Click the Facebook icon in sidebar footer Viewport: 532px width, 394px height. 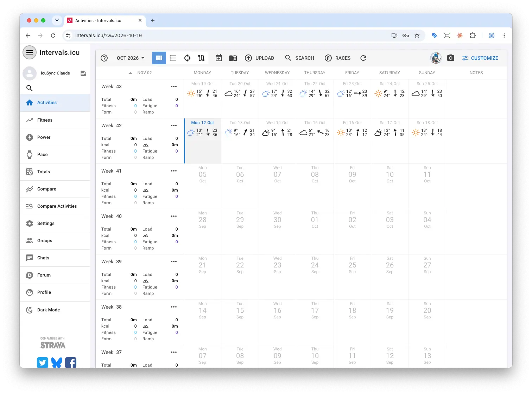pyautogui.click(x=71, y=362)
